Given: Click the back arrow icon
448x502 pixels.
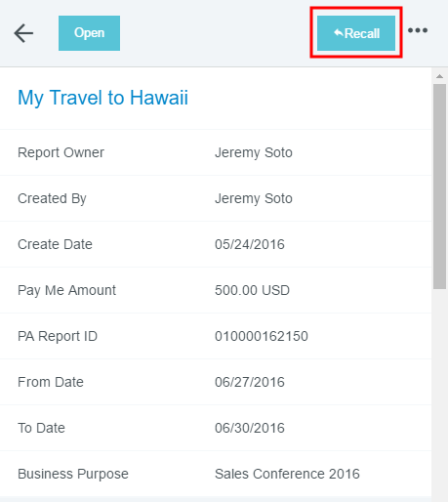Looking at the screenshot, I should click(23, 33).
